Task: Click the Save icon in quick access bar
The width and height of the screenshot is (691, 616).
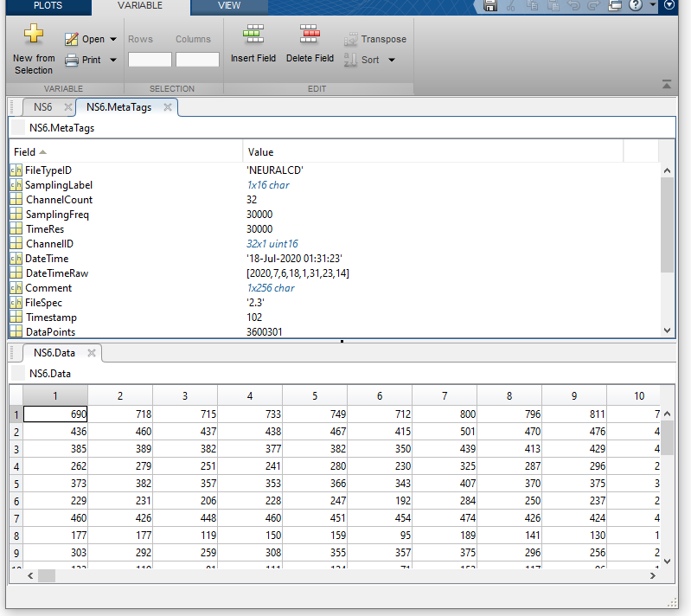Action: tap(490, 5)
